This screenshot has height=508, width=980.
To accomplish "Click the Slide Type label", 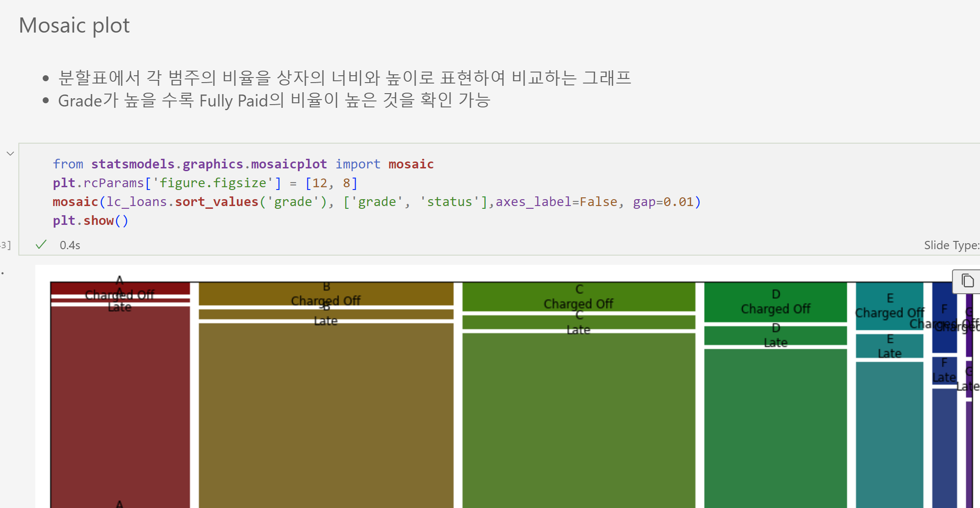I will click(x=951, y=245).
